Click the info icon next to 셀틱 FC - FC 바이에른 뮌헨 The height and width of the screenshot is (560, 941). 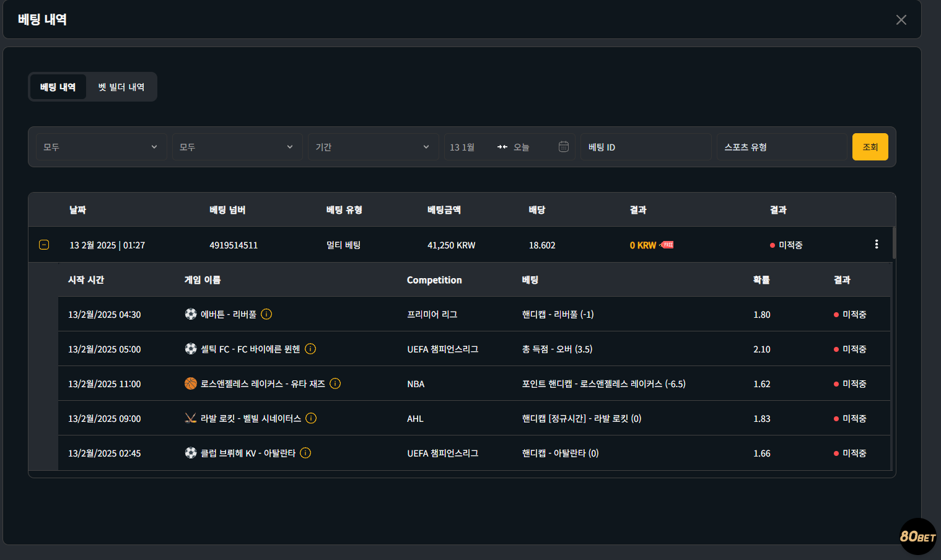(310, 349)
